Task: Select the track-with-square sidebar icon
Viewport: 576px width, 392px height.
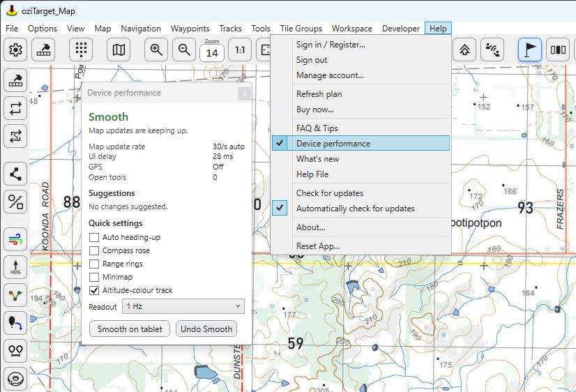Action: pyautogui.click(x=15, y=202)
